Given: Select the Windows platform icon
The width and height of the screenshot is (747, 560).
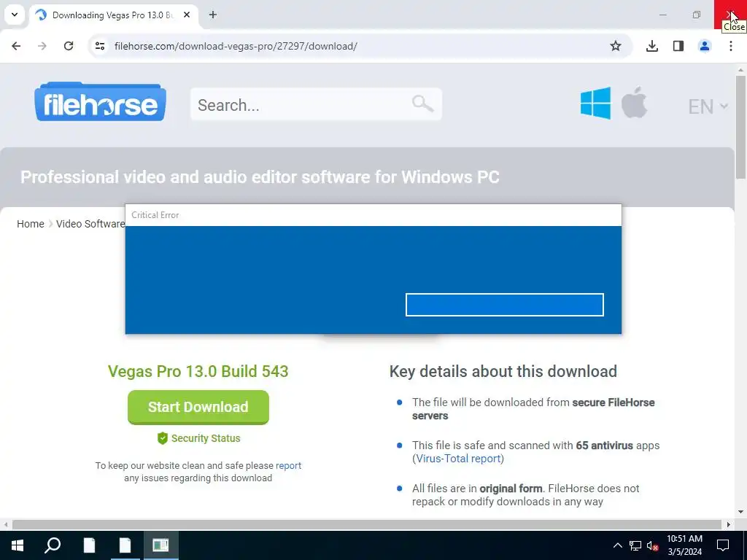Looking at the screenshot, I should pyautogui.click(x=595, y=103).
